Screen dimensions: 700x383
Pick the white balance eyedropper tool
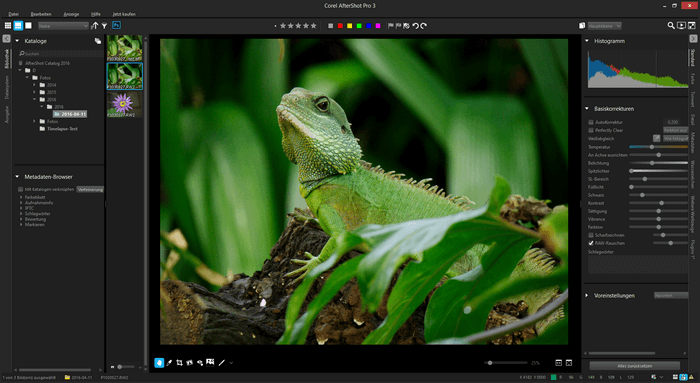(x=169, y=363)
